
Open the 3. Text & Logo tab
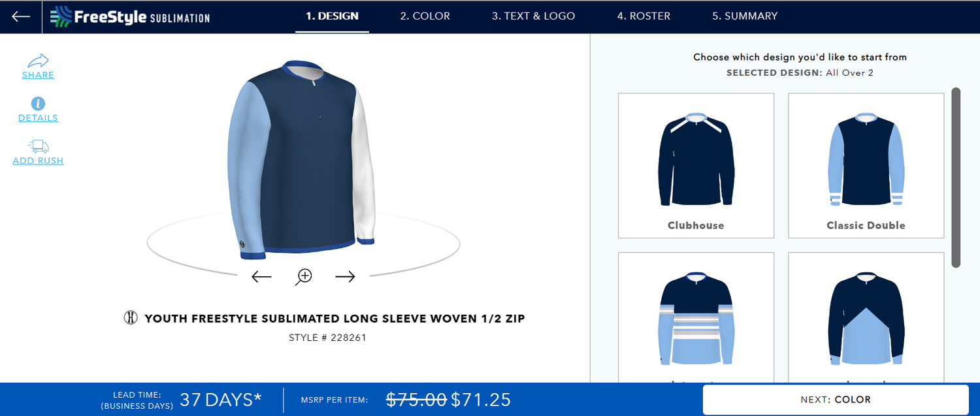pos(534,16)
